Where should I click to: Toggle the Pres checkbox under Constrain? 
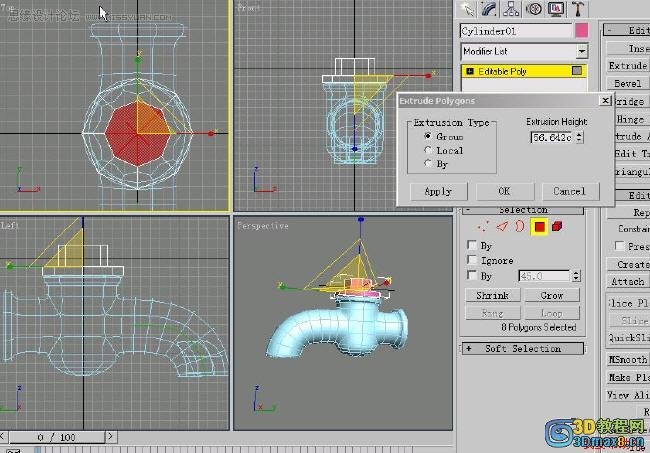click(619, 246)
